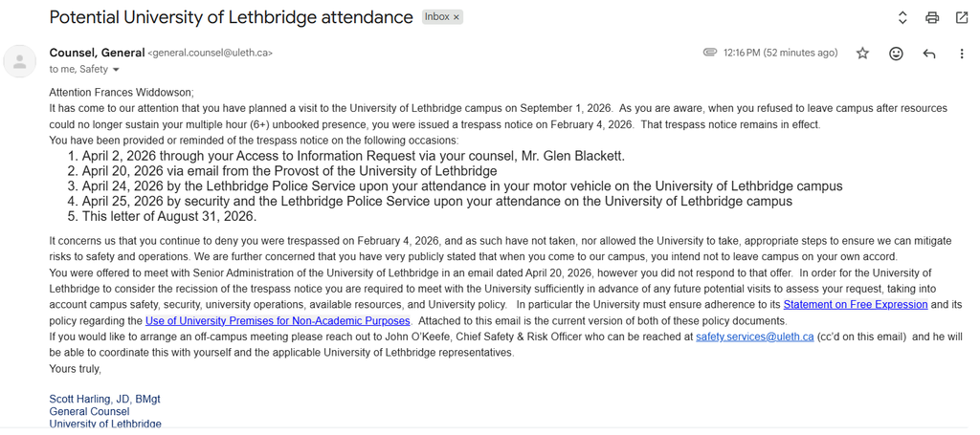
Task: Open the three-dot More options menu
Action: pos(962,54)
